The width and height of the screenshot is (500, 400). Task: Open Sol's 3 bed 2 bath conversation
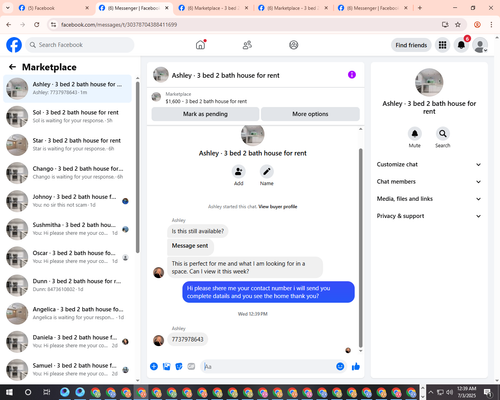coord(67,116)
